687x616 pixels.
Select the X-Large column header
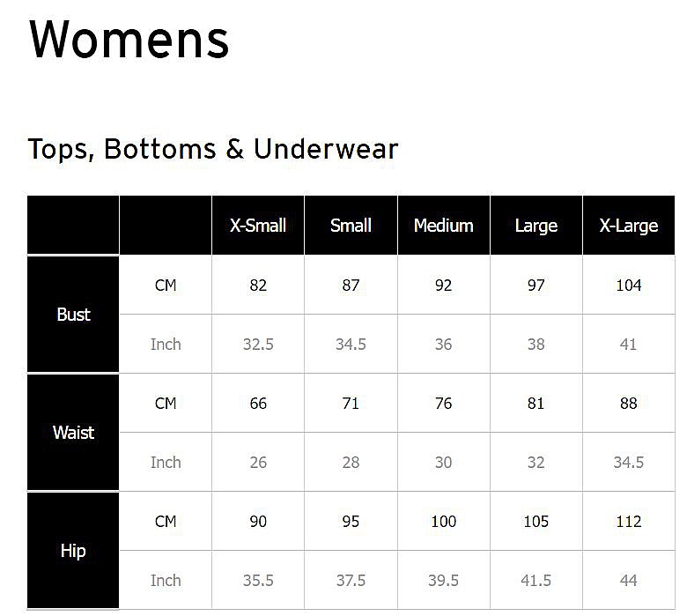[628, 226]
